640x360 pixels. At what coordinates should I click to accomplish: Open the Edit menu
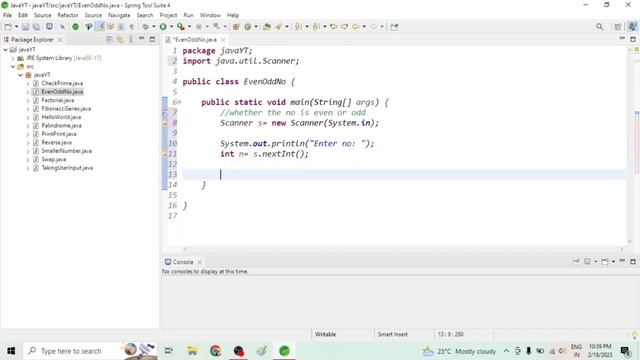(23, 15)
